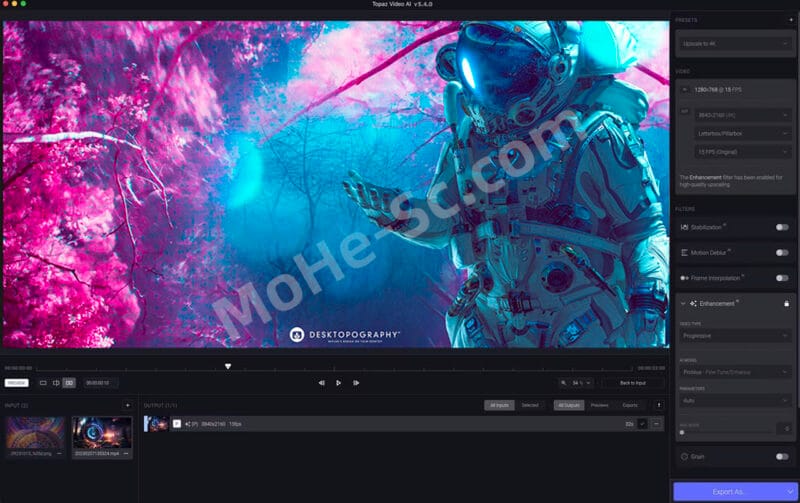Switch to Exports filter tab
The image size is (800, 503).
click(630, 406)
